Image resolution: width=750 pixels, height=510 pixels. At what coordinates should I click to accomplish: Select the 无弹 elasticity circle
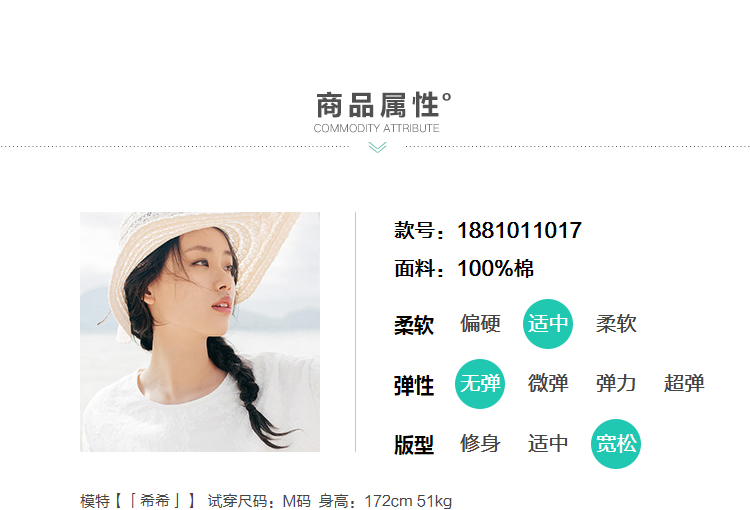pyautogui.click(x=480, y=384)
